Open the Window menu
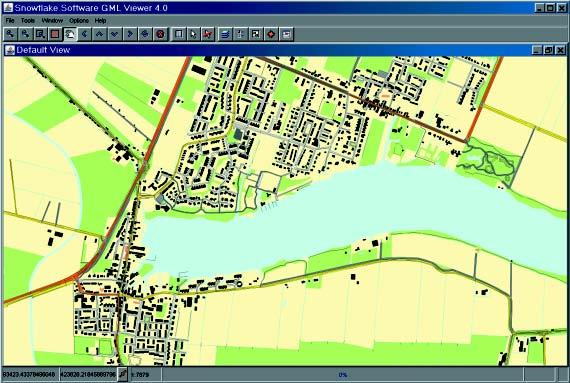This screenshot has width=570, height=383. click(52, 21)
